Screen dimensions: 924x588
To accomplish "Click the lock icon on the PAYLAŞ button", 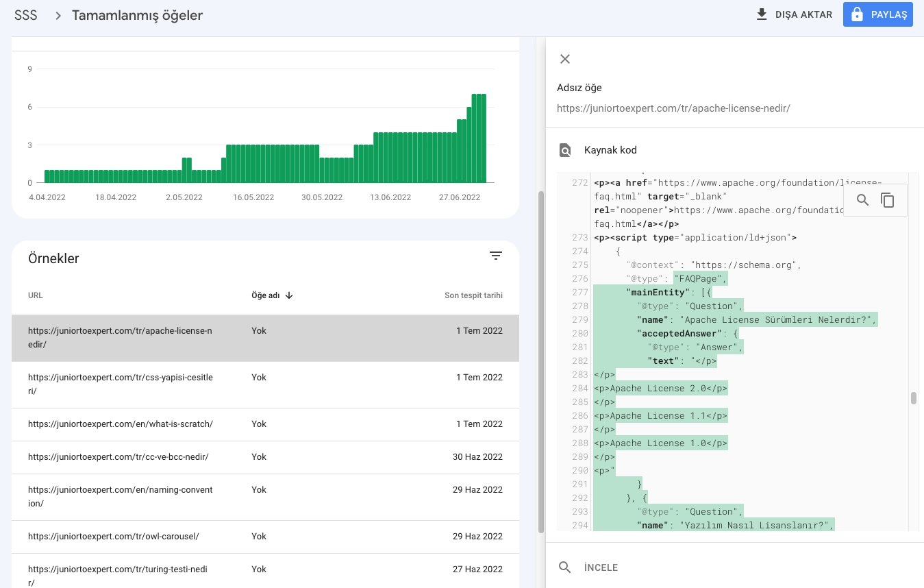I will click(857, 14).
